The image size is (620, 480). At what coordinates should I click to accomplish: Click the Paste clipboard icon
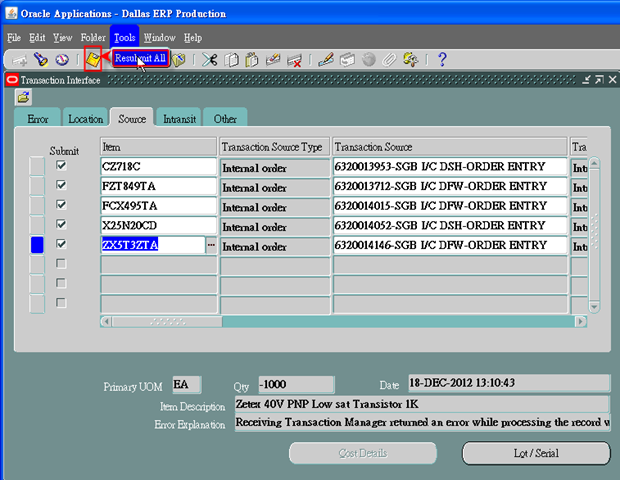(252, 60)
